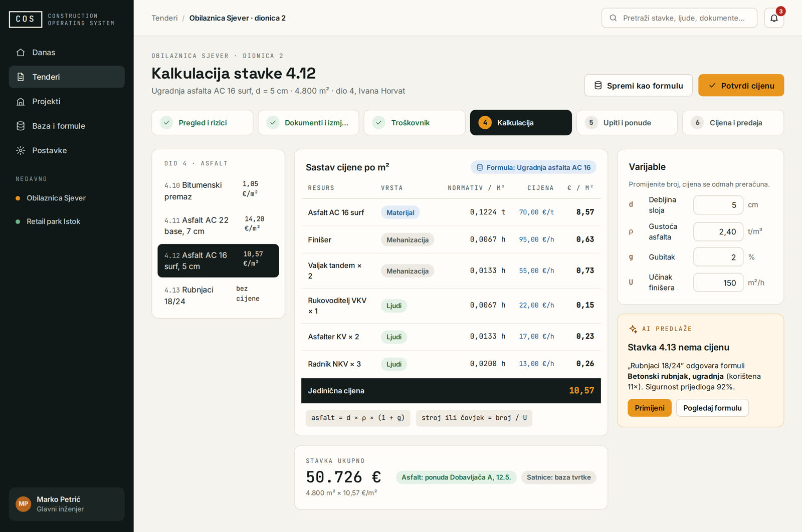Click the Učinak finišera input field
Image resolution: width=802 pixels, height=532 pixels.
pos(718,283)
